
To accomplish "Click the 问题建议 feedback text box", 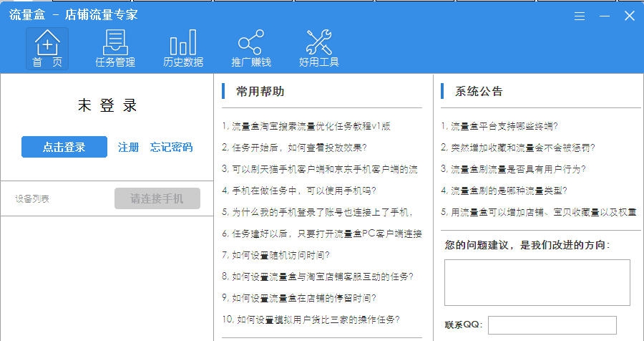I will tap(537, 282).
